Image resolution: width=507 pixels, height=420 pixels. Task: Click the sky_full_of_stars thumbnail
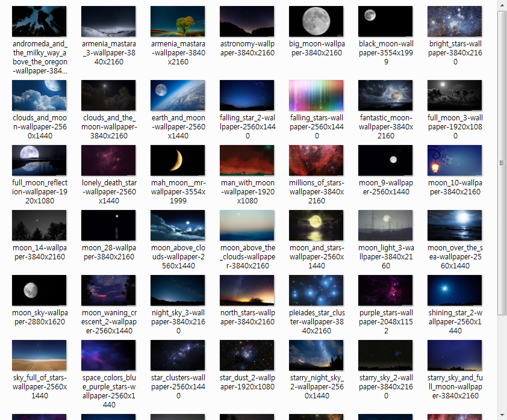(39, 355)
